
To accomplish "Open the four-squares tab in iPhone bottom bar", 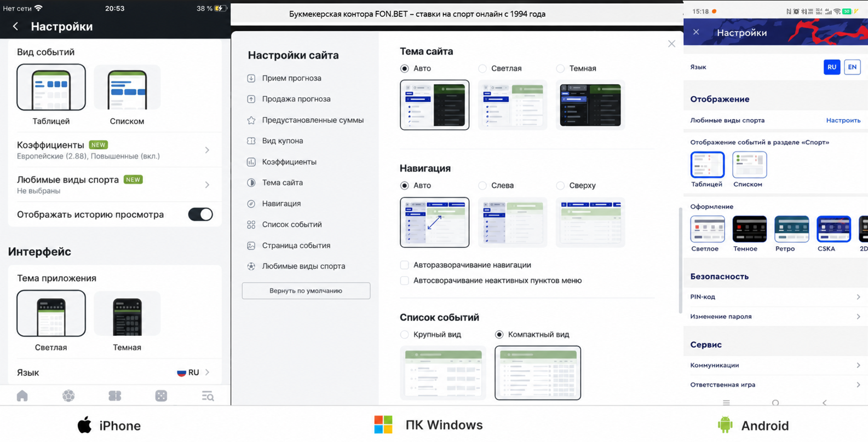I will (x=115, y=396).
